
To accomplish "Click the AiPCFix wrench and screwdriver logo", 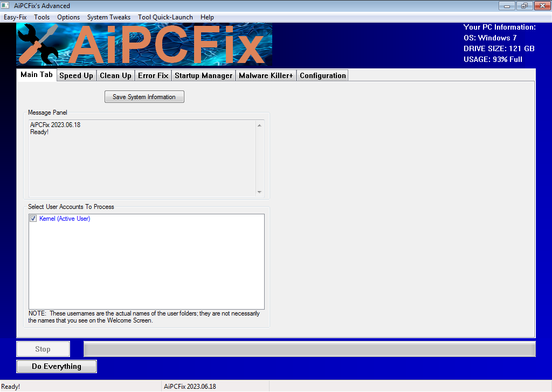I will [x=38, y=44].
